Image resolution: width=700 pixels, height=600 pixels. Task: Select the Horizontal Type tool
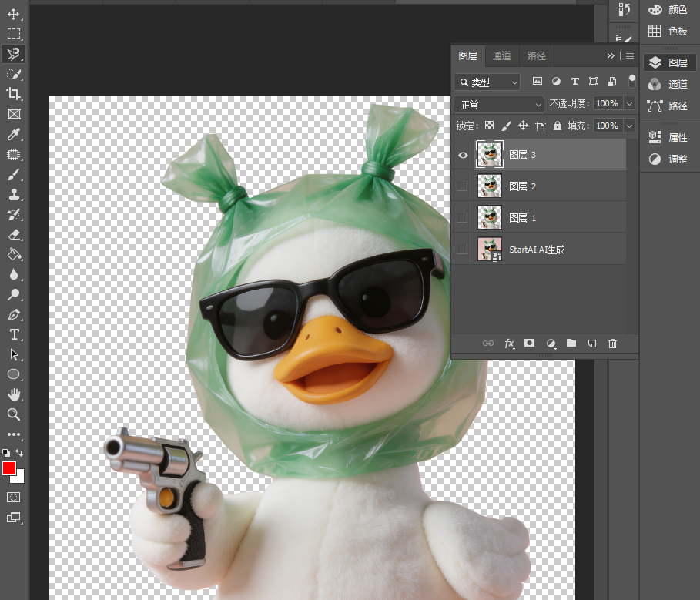pyautogui.click(x=13, y=334)
